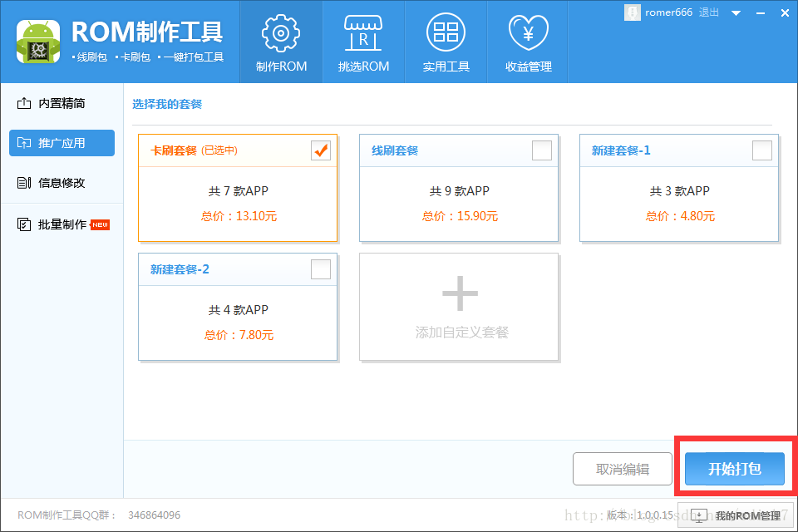This screenshot has height=532, width=798.
Task: Click the NEW badge beside 批量制作
Action: tap(101, 225)
